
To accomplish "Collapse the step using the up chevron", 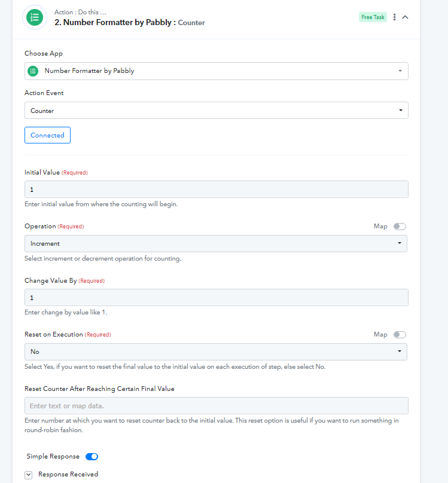I will [405, 17].
